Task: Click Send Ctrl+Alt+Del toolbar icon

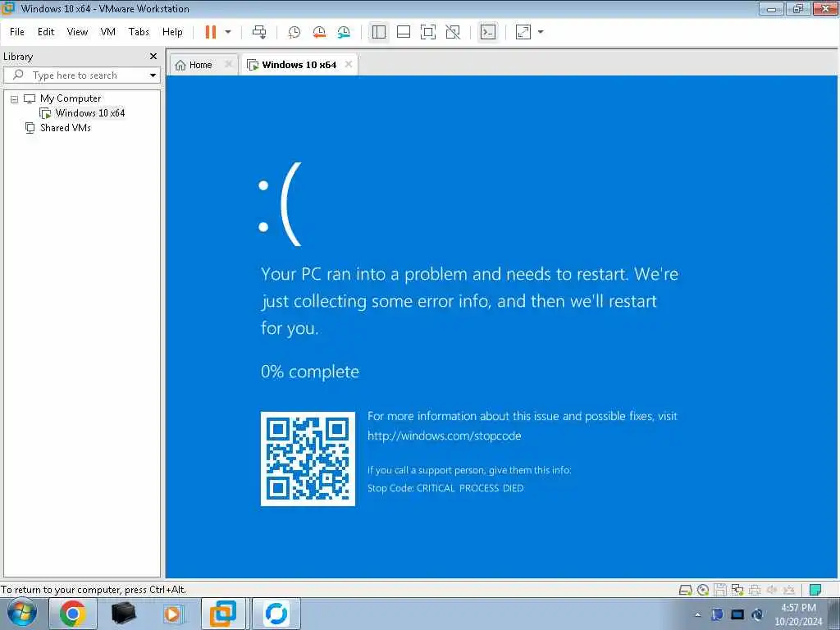Action: 259,32
